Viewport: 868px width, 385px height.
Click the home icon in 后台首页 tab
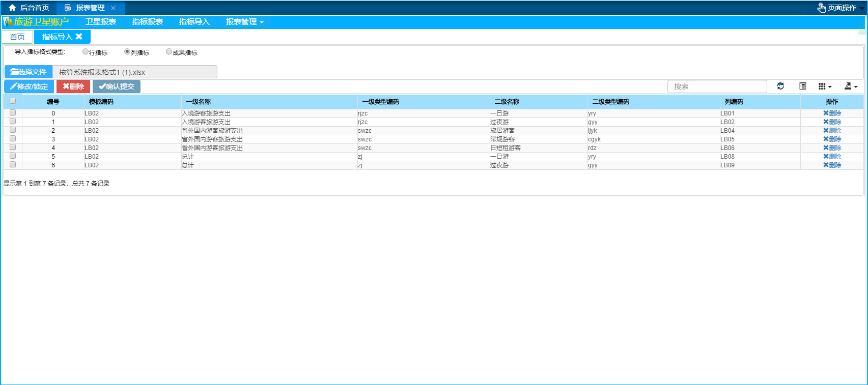12,8
